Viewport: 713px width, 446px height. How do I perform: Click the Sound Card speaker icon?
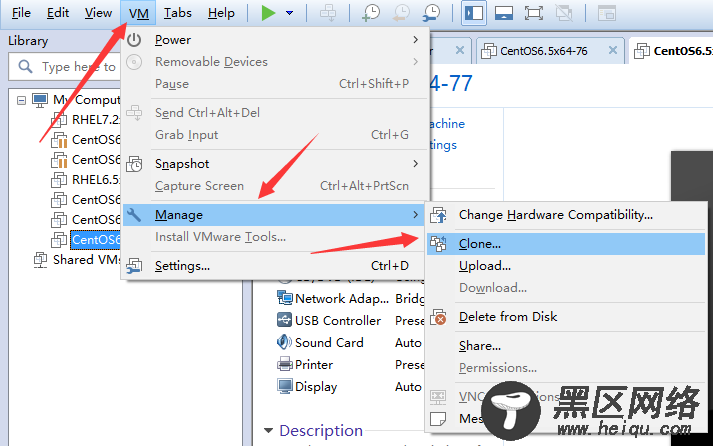click(285, 342)
